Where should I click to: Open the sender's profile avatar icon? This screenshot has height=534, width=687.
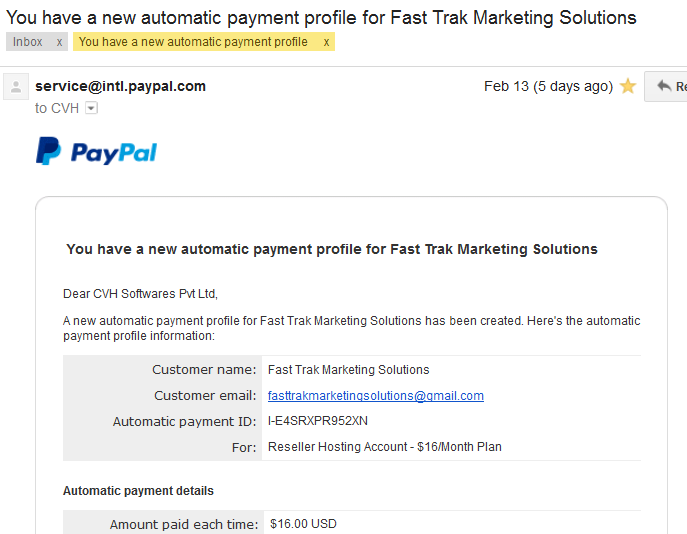16,86
